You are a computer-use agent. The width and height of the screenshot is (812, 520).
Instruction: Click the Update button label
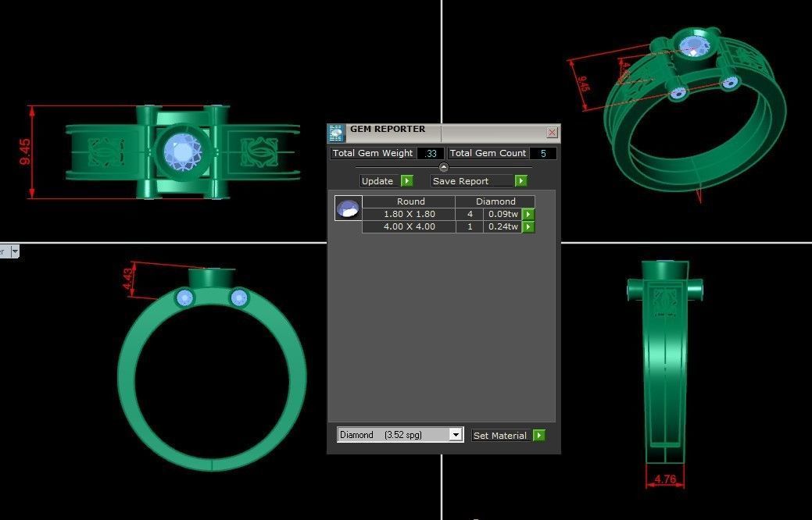[377, 181]
